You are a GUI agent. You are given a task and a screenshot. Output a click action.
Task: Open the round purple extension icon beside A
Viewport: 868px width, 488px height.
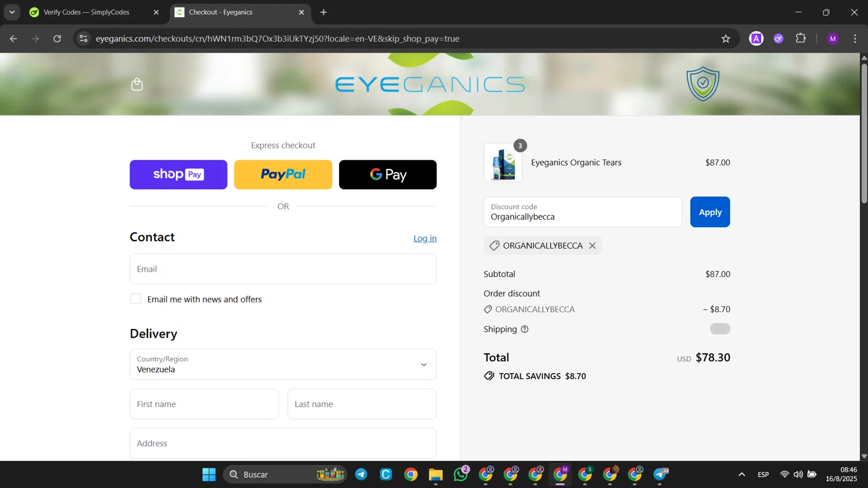pos(779,39)
